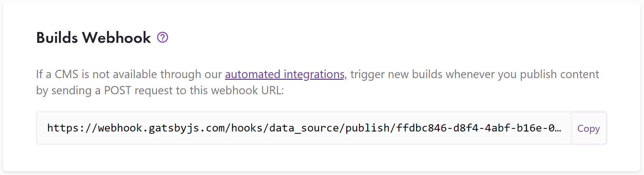Open the Builds Webhook help icon

click(x=163, y=38)
